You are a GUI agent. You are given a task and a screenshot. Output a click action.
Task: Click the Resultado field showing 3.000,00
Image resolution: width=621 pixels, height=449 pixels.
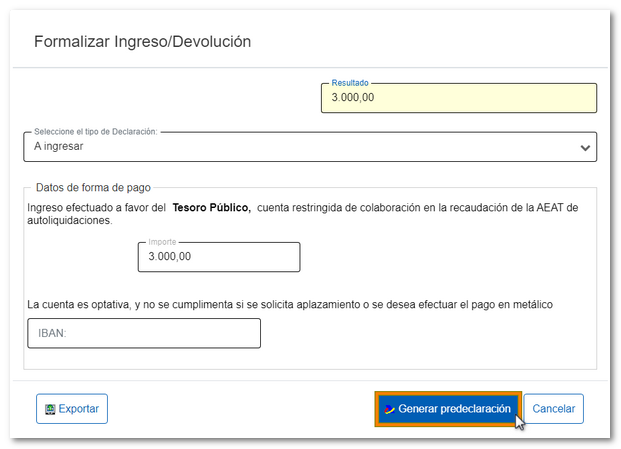pos(458,98)
